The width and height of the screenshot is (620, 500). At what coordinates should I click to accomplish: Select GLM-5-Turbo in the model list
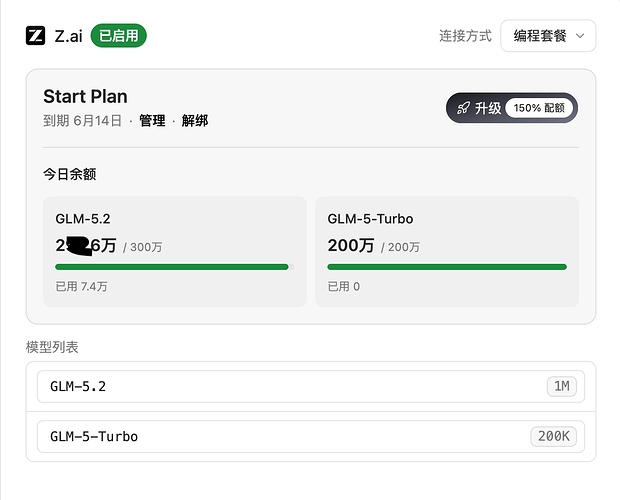(311, 436)
